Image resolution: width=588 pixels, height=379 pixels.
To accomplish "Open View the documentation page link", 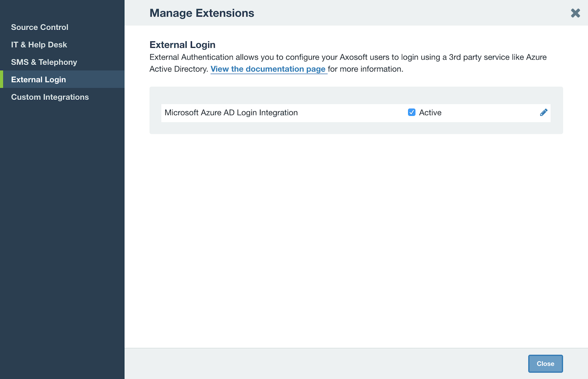I will pos(268,69).
